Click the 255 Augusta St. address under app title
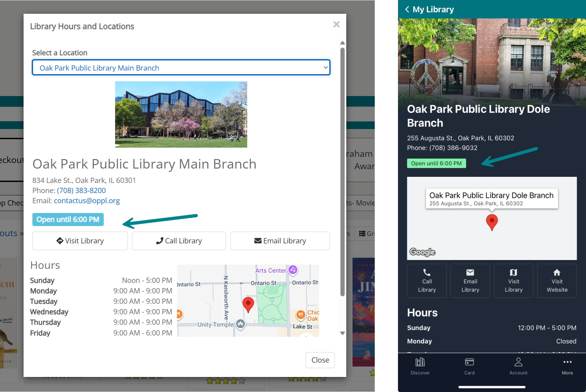This screenshot has width=586, height=392. coord(460,138)
